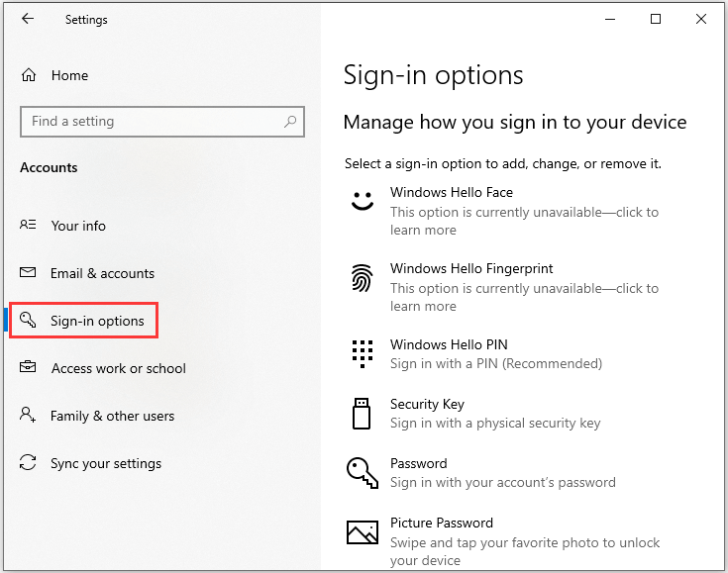The height and width of the screenshot is (573, 728).
Task: Open Family & other users
Action: pyautogui.click(x=112, y=417)
